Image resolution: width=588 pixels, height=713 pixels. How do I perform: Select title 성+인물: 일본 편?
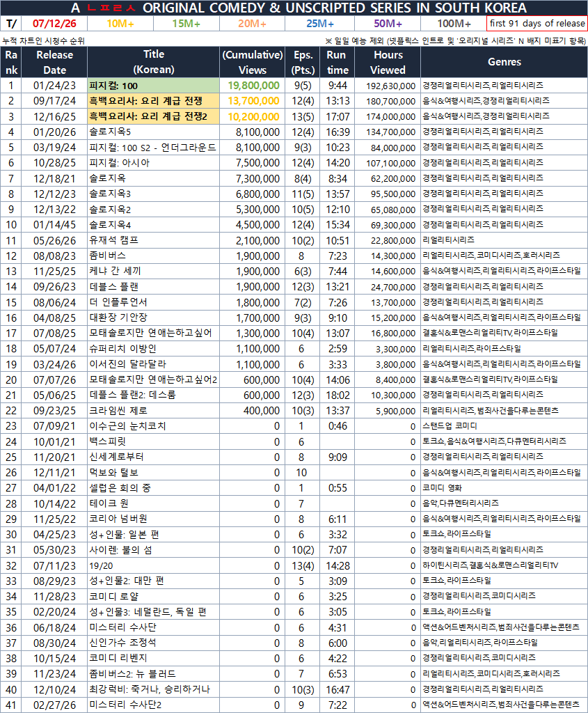point(153,535)
